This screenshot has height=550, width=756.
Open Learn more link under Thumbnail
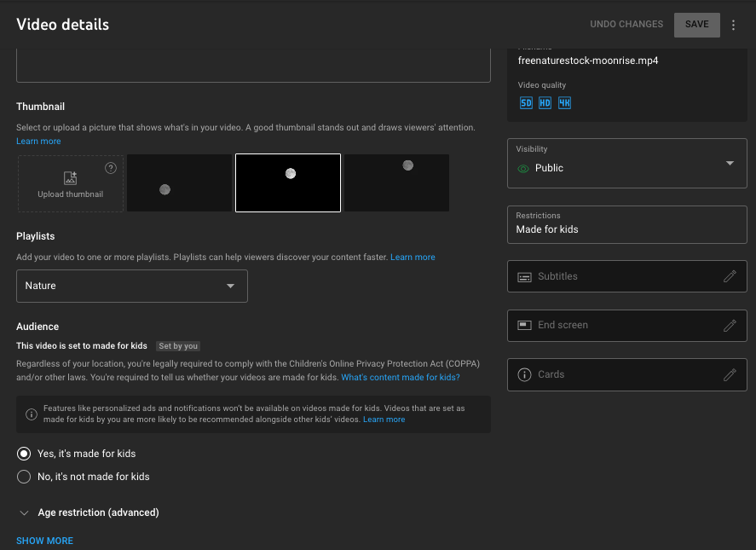(38, 142)
